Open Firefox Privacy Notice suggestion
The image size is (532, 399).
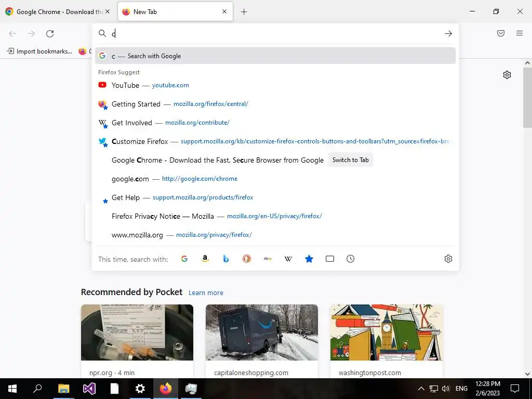275,216
